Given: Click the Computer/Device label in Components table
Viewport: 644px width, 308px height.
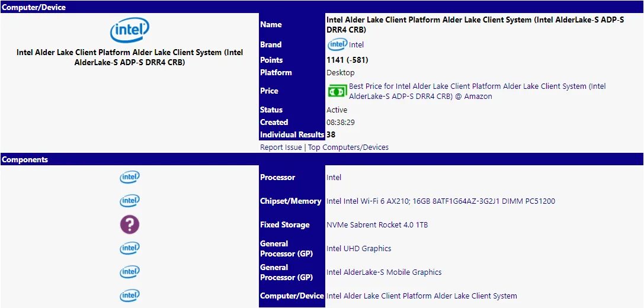Looking at the screenshot, I should [292, 296].
